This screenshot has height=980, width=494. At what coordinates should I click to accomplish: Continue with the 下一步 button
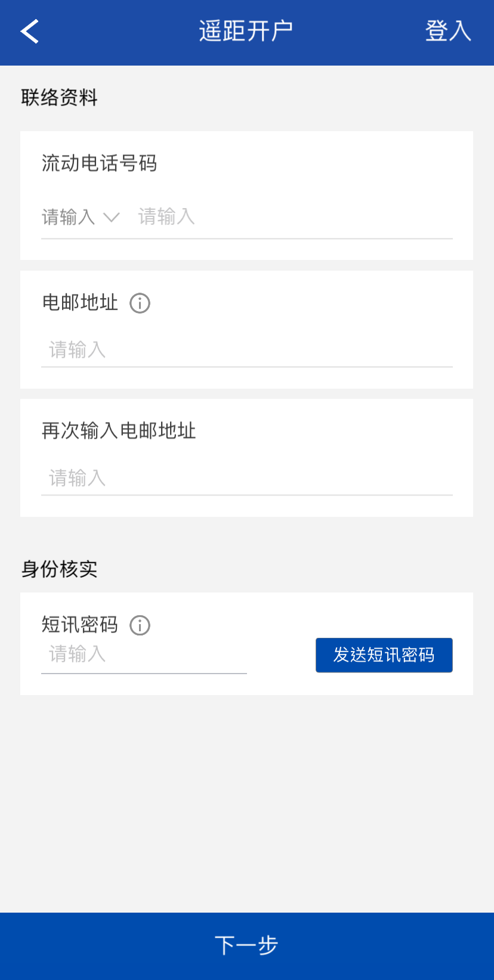click(x=247, y=945)
